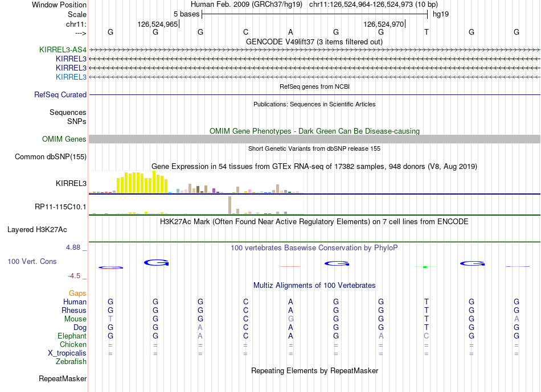
Task: Click the 4.88 conservation axis value
Action: tap(73, 247)
